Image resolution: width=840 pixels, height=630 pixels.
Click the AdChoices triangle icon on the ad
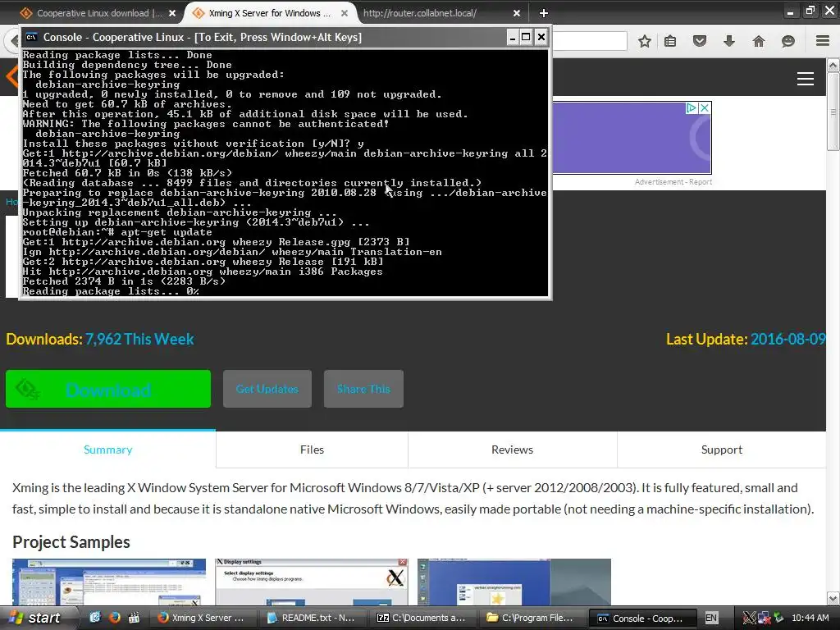point(692,107)
